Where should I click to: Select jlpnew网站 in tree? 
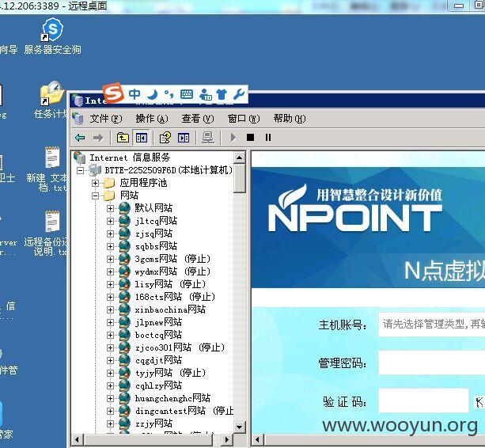[158, 322]
